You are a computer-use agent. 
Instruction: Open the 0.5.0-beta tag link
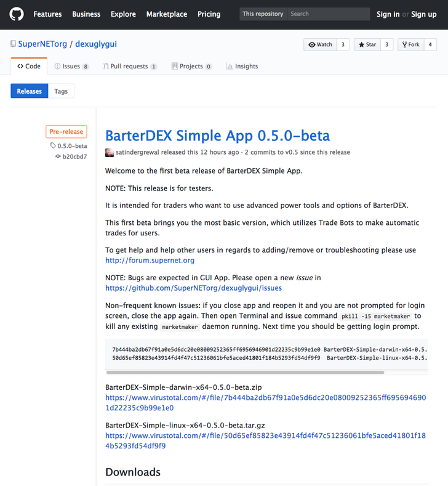[72, 145]
